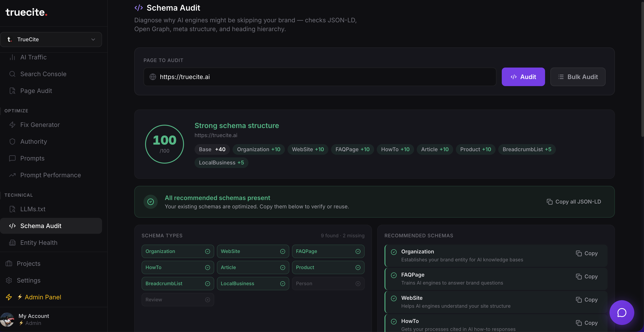644x332 pixels.
Task: Click the Projects briefcase icon
Action: (9, 264)
